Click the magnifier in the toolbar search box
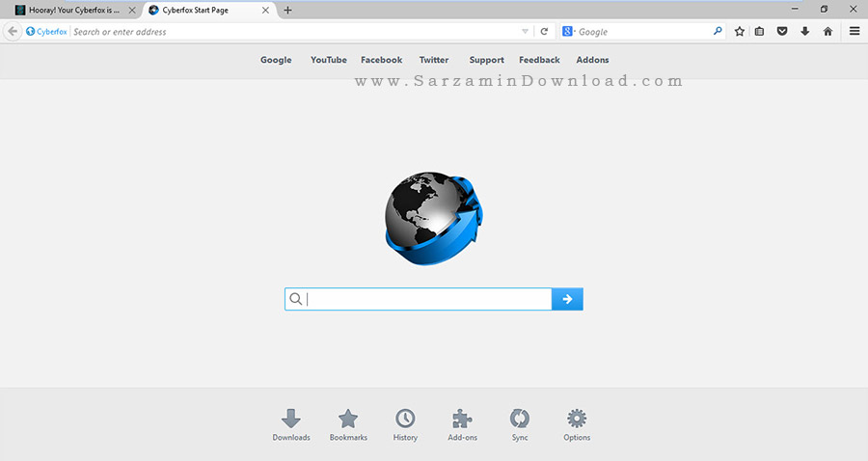The width and height of the screenshot is (868, 461). pos(718,32)
